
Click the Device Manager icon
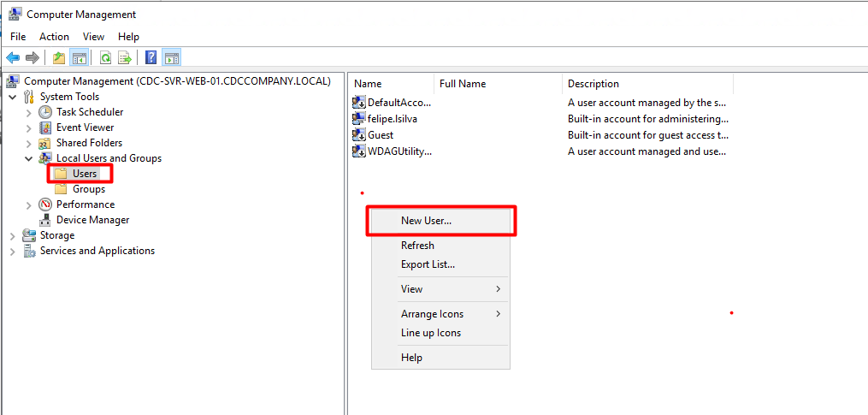(x=45, y=220)
